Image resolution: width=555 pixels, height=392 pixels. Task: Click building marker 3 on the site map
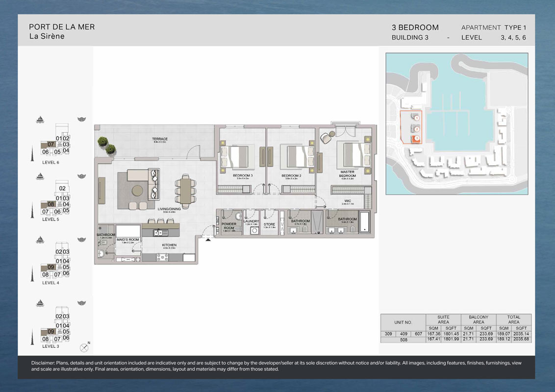[x=416, y=139]
